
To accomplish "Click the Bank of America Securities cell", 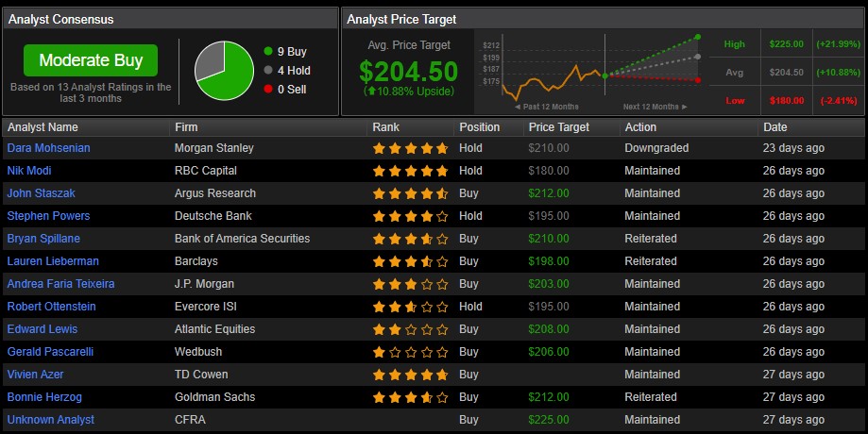I will (242, 239).
